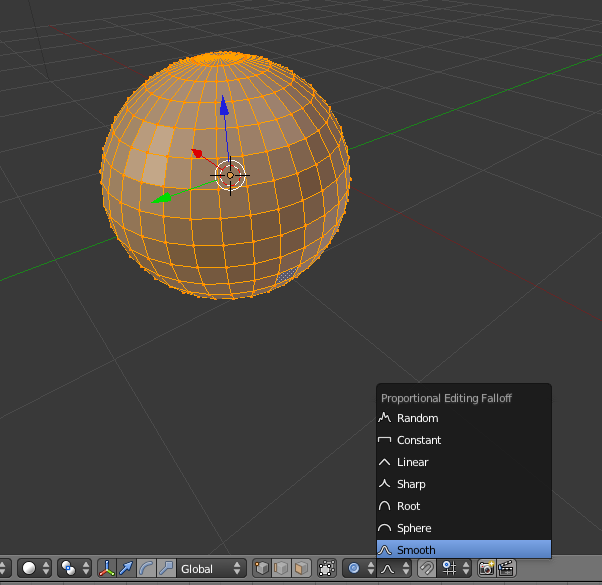Select Sharp falloff type
The width and height of the screenshot is (602, 585).
(411, 484)
